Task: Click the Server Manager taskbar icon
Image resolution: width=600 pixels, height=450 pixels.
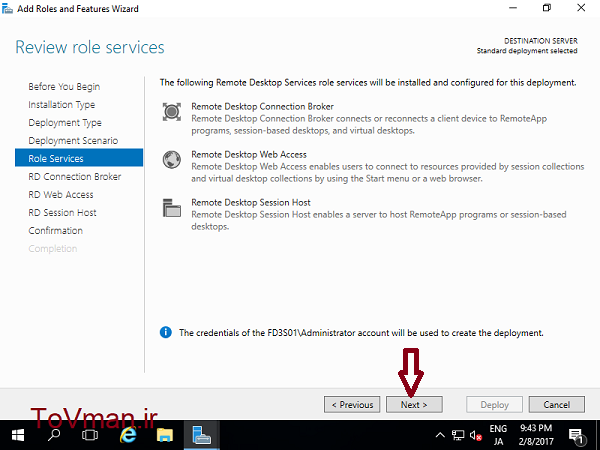Action: (202, 435)
